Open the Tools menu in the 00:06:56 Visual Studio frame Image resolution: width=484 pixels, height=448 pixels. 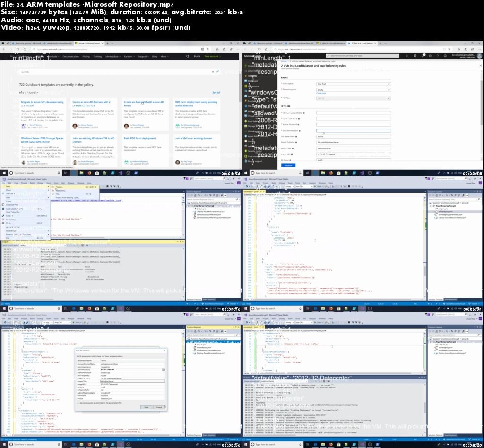[x=56, y=318]
